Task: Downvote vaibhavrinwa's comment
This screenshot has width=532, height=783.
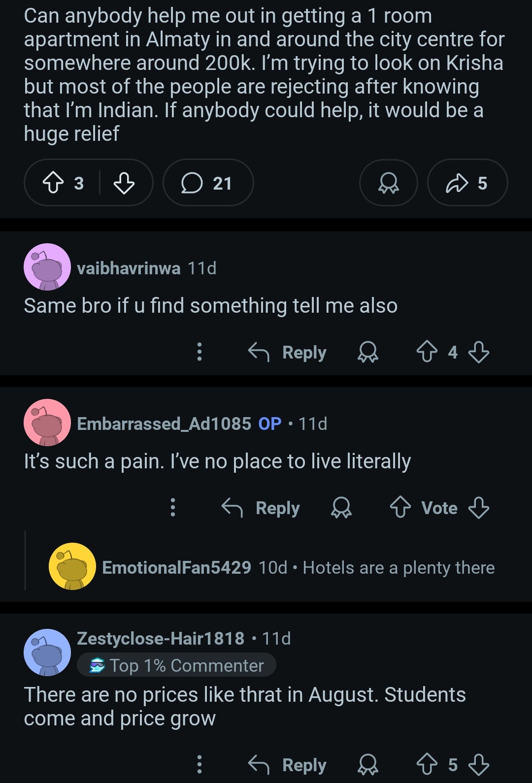Action: point(479,352)
